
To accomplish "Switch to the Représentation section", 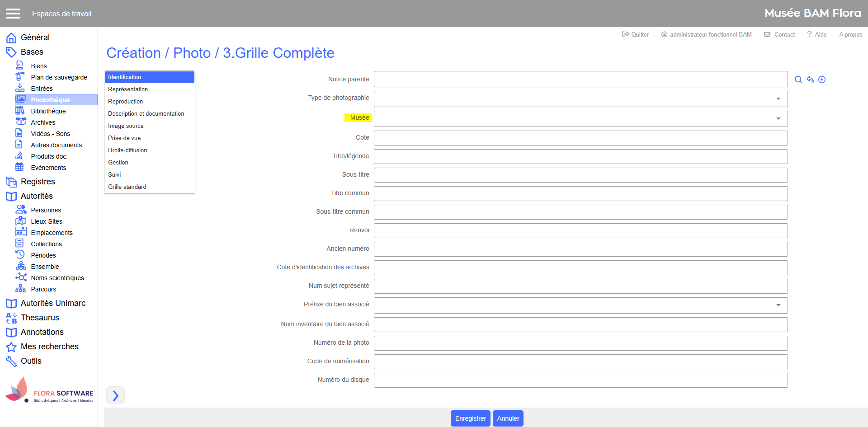I will click(x=128, y=89).
